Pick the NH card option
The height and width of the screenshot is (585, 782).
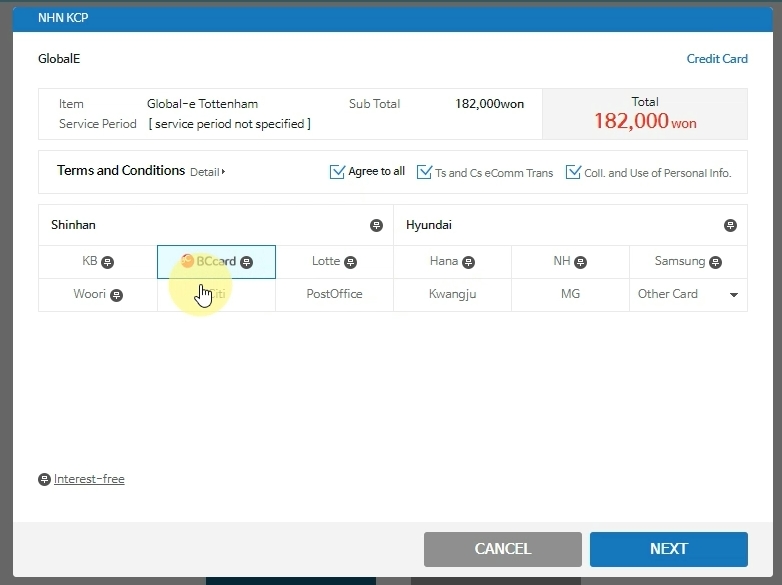point(571,262)
